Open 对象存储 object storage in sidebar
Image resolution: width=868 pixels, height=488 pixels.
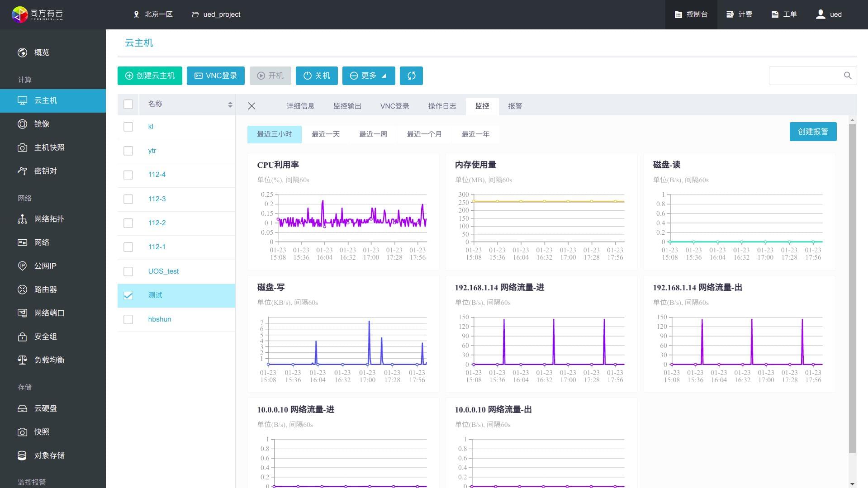click(53, 455)
